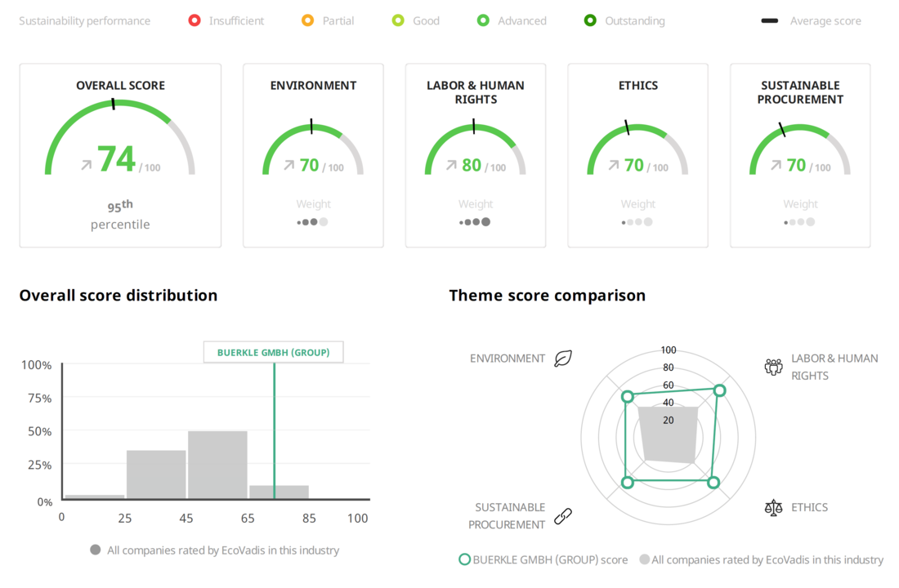Toggle BUERKLE GMBH (GROUP) score radar legend

465,559
